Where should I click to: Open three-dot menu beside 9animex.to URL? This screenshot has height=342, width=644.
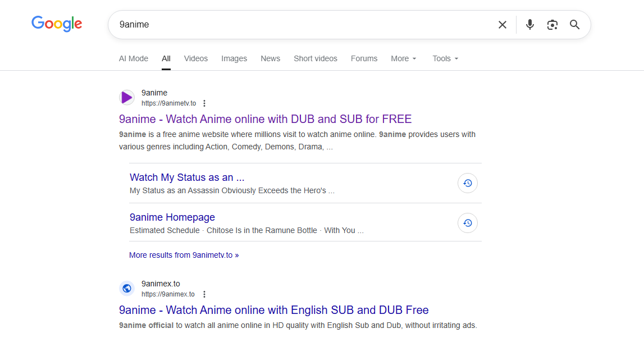point(204,294)
